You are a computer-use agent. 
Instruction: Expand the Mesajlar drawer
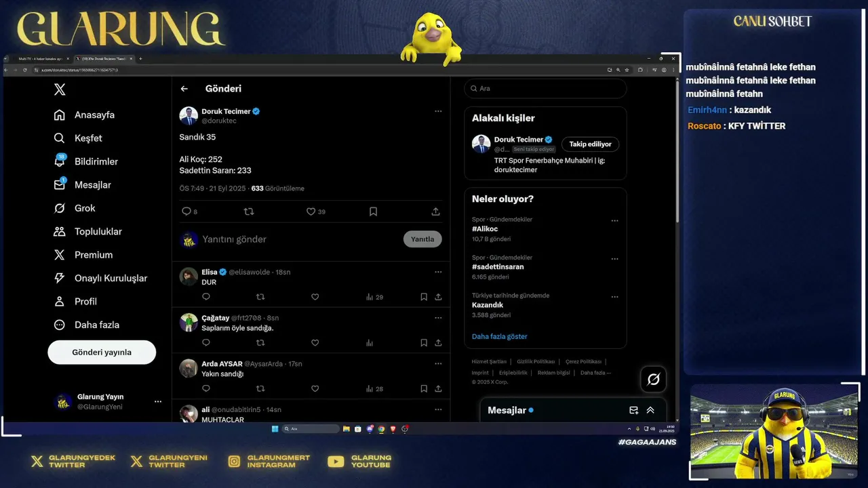tap(650, 410)
